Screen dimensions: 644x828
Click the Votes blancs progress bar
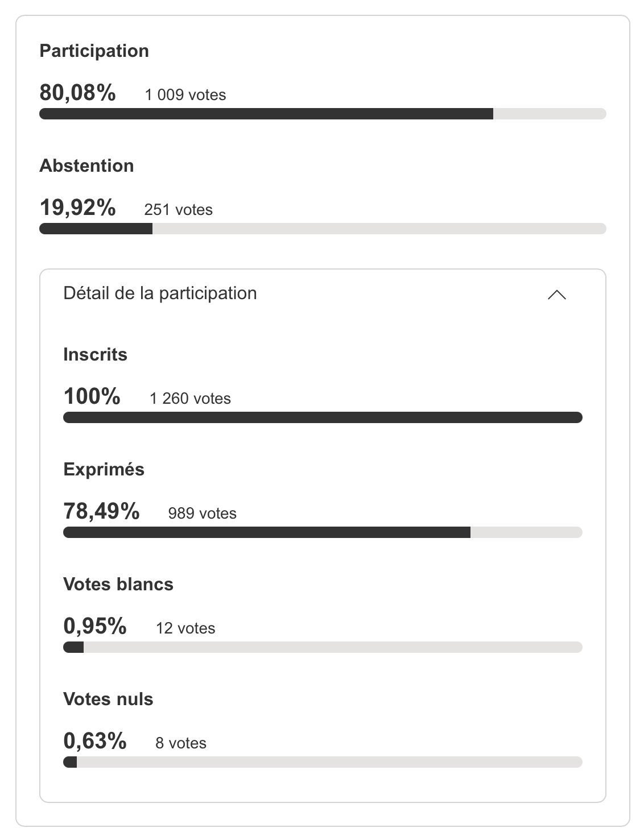click(323, 647)
